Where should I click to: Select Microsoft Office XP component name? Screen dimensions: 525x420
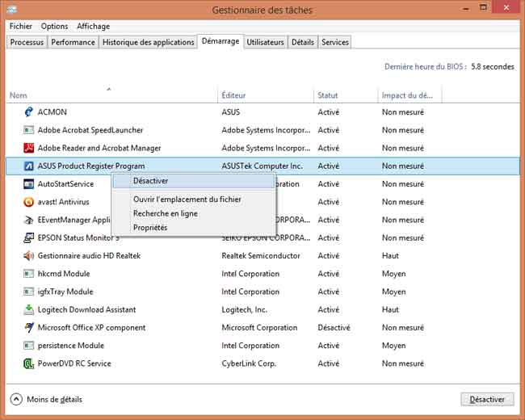[92, 328]
